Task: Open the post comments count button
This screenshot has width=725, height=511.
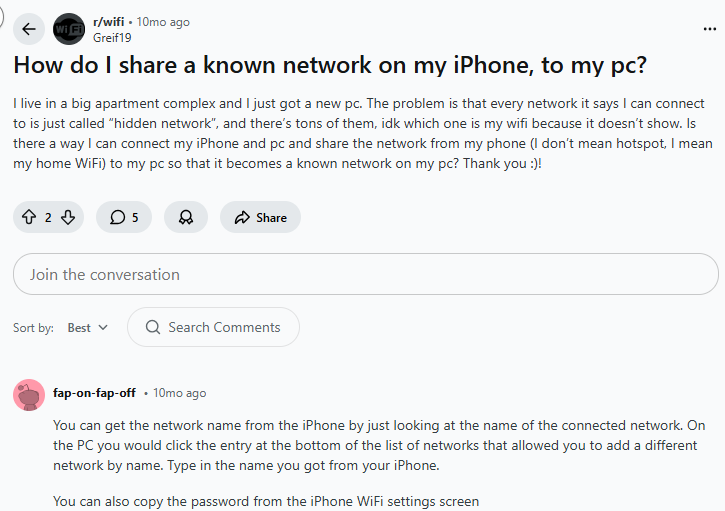Action: [124, 217]
